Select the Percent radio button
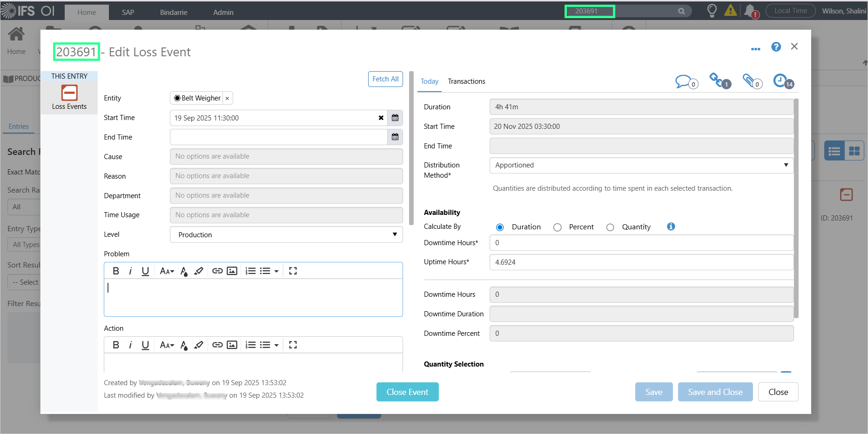This screenshot has width=868, height=434. [x=557, y=227]
